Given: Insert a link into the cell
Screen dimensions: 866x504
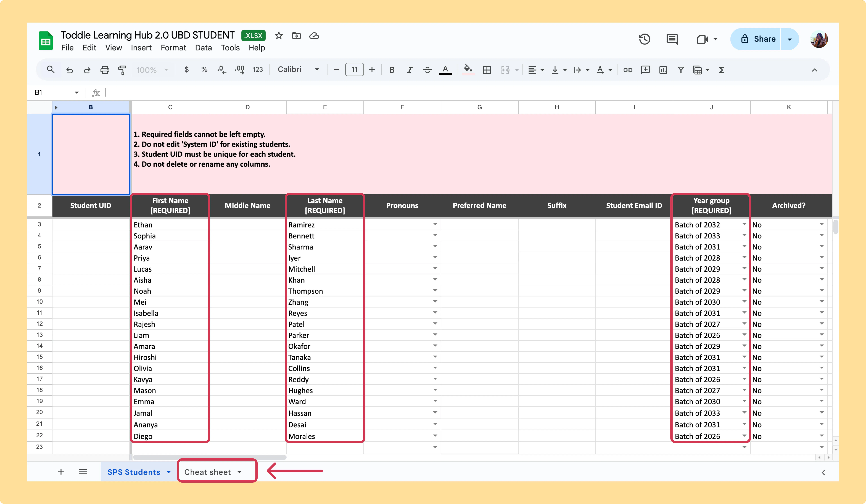Looking at the screenshot, I should point(628,70).
